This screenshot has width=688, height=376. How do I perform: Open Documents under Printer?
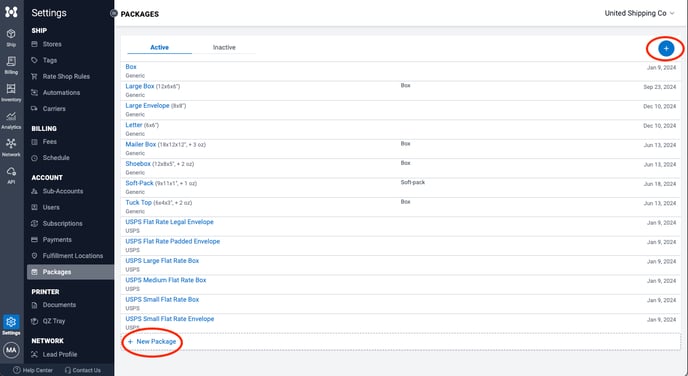(59, 305)
